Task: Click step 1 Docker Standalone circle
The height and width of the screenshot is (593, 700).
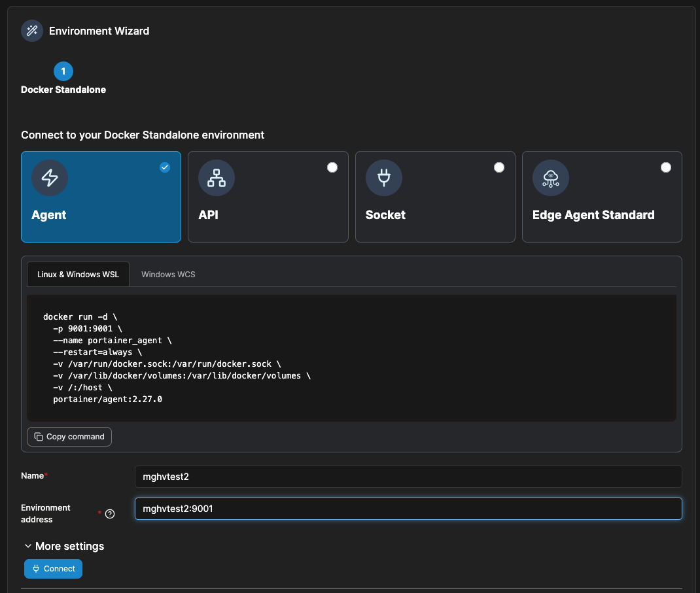Action: click(x=63, y=71)
